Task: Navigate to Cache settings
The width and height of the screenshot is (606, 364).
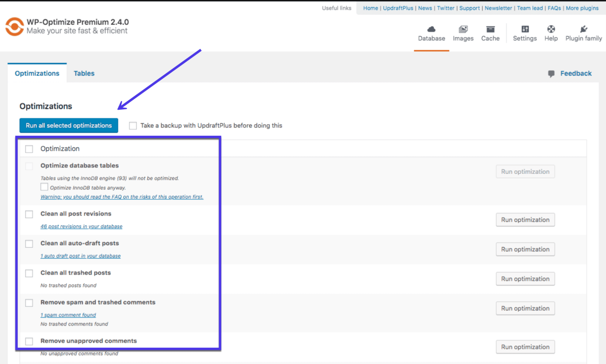Action: click(x=490, y=33)
